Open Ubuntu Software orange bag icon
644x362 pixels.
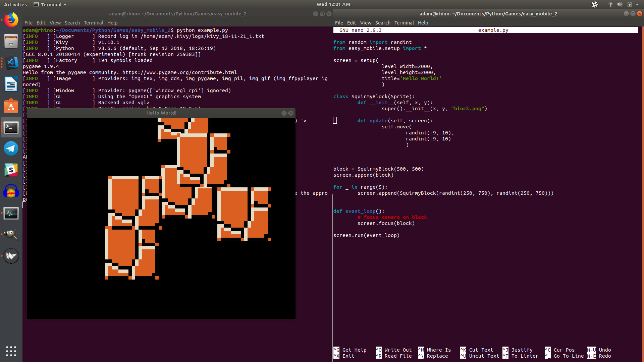click(x=11, y=106)
